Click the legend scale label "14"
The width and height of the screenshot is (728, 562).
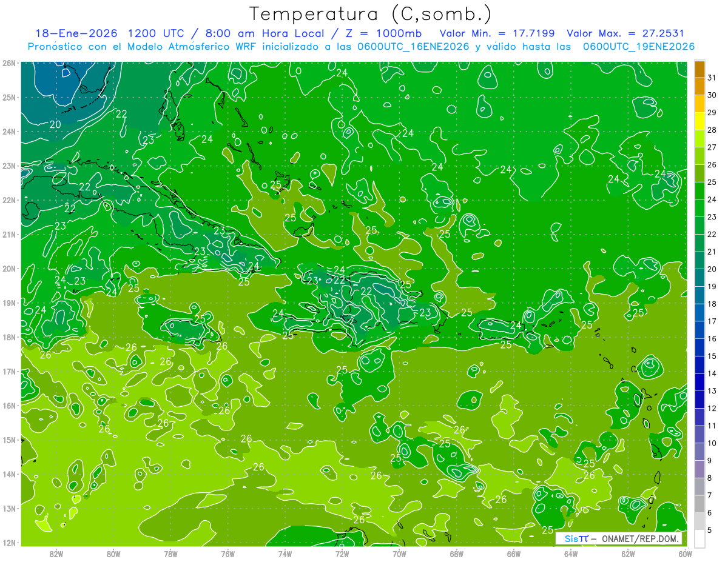712,373
